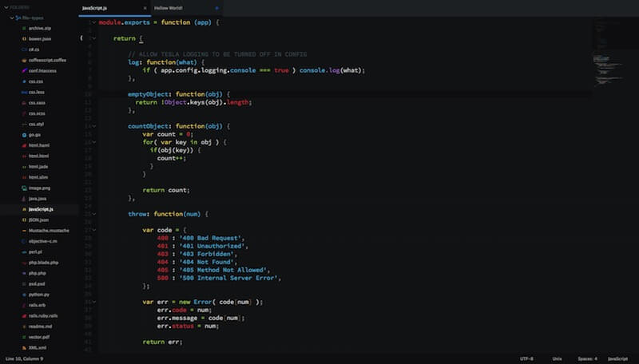The width and height of the screenshot is (639, 364).
Task: Open the JavaScript syntax selector in status bar
Action: [617, 358]
